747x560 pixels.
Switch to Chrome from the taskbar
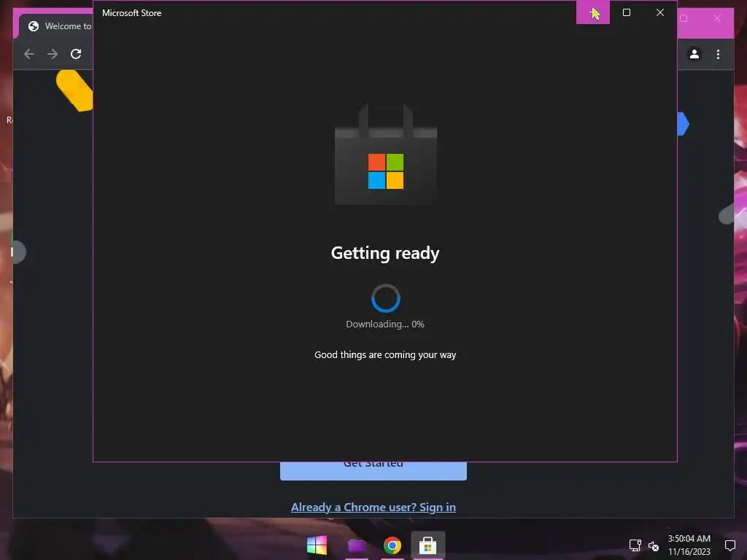pyautogui.click(x=392, y=545)
